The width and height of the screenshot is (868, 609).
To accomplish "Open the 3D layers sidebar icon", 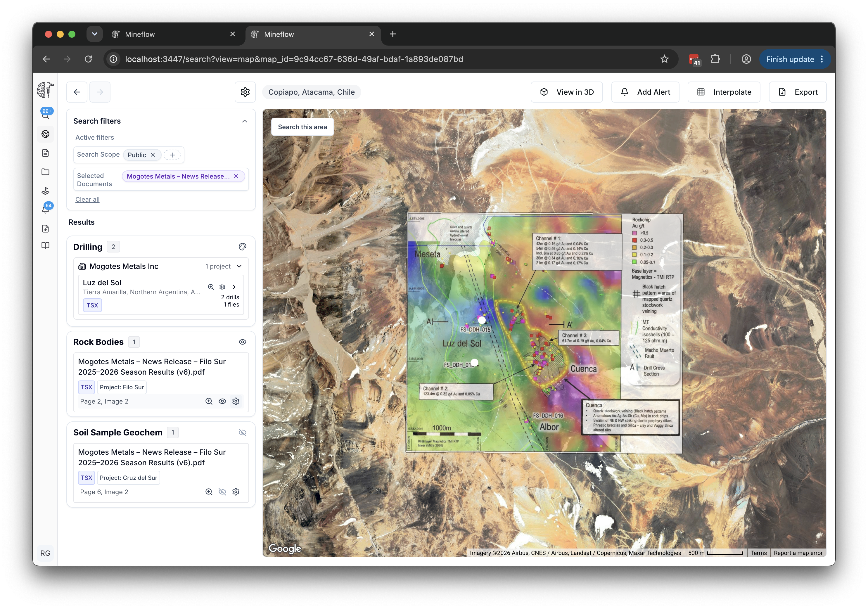I will click(45, 191).
